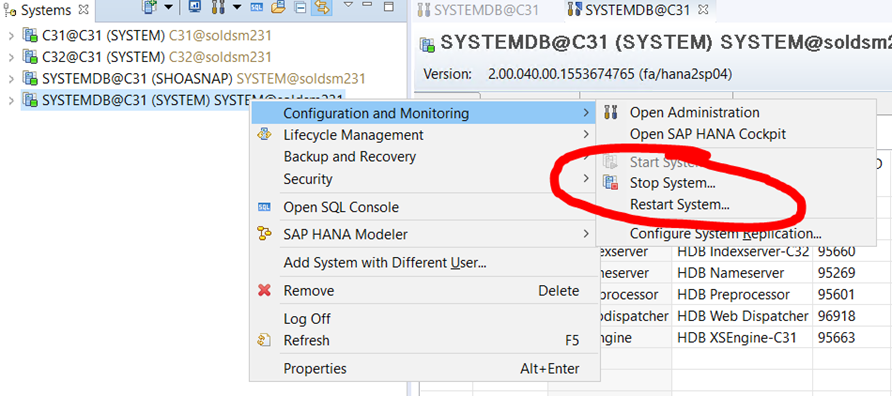Image resolution: width=892 pixels, height=396 pixels.
Task: Click the open folder toolbar icon
Action: pyautogui.click(x=278, y=8)
